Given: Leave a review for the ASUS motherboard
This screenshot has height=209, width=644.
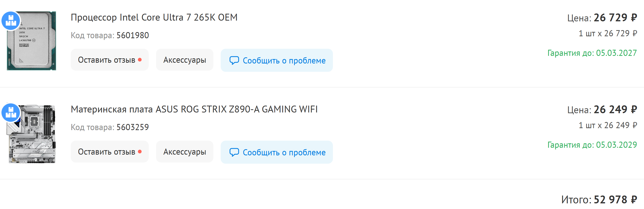Looking at the screenshot, I should click(110, 151).
